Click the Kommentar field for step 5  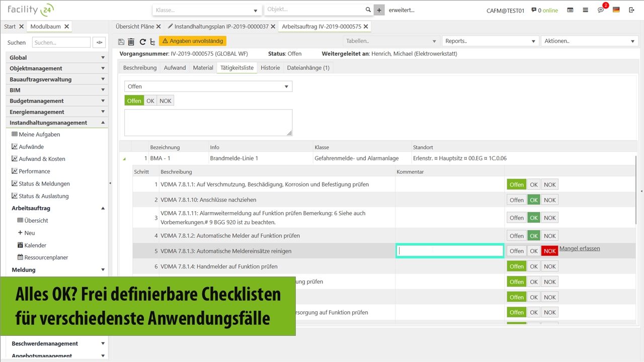click(450, 251)
